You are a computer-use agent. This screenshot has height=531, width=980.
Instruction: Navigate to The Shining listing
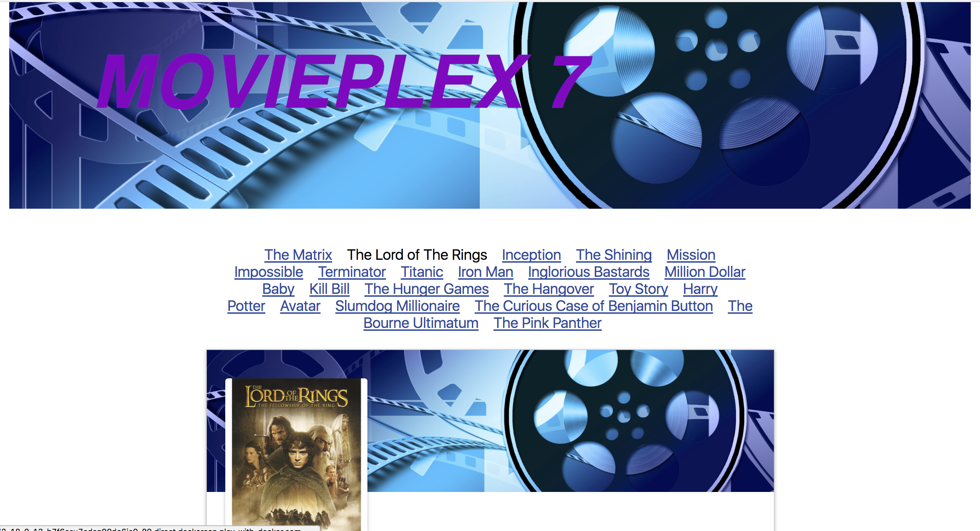[613, 254]
